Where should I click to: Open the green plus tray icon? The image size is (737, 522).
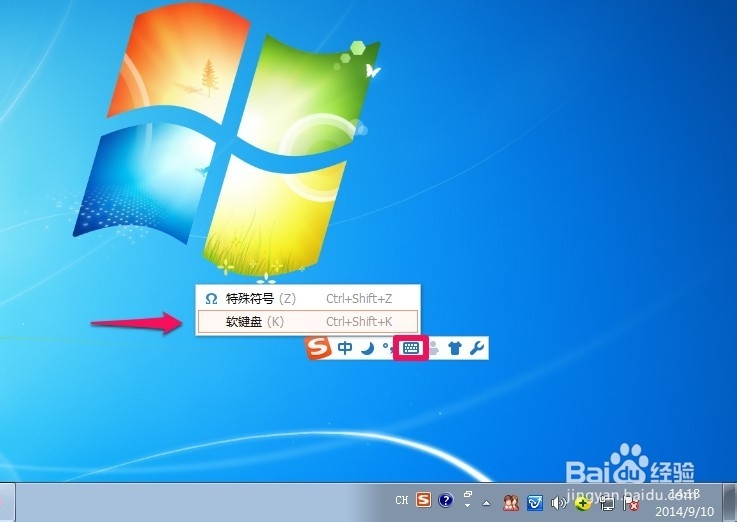[583, 504]
